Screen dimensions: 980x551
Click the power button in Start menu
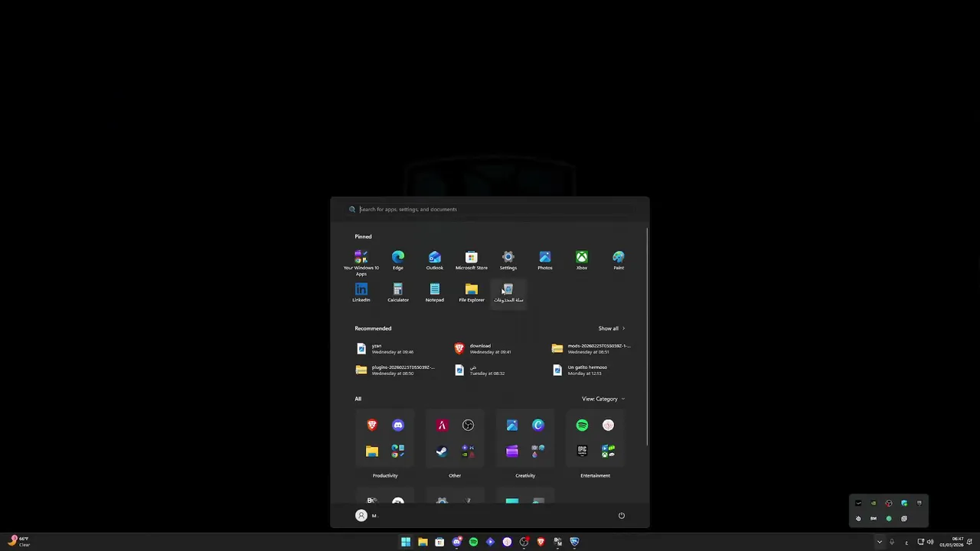tap(622, 516)
